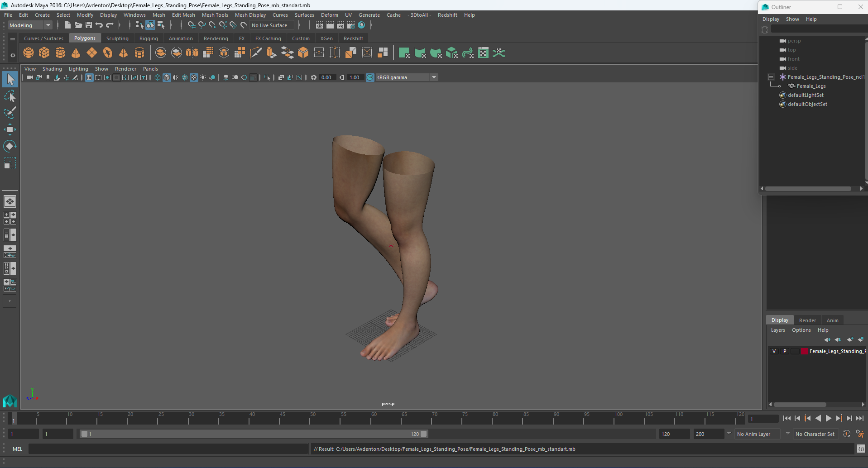Open the File menu

coord(8,15)
